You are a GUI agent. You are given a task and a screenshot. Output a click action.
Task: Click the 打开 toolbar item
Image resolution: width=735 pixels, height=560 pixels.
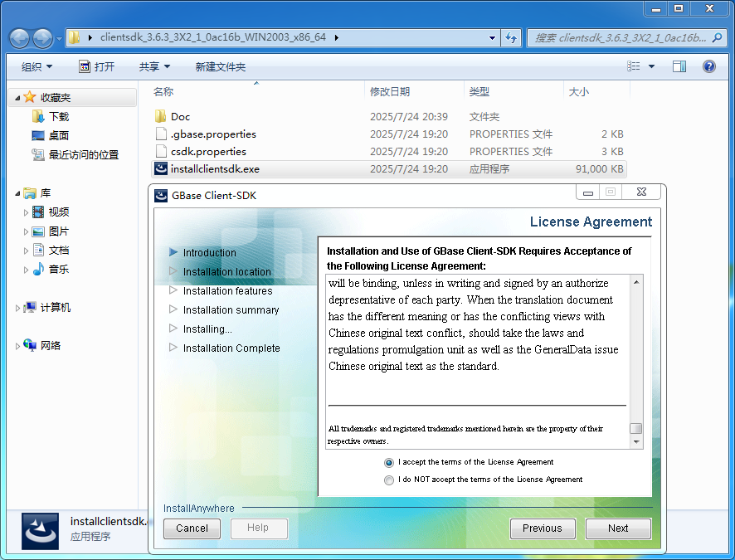coord(96,66)
